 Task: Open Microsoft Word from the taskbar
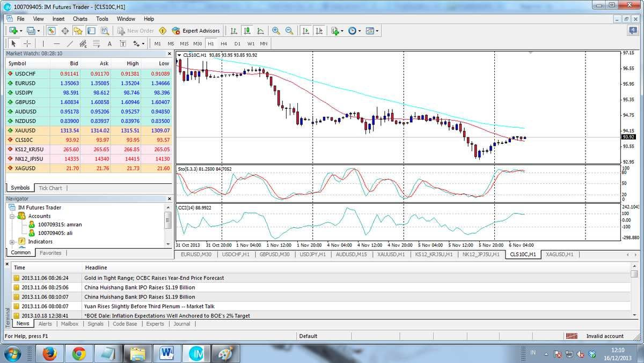(x=167, y=353)
